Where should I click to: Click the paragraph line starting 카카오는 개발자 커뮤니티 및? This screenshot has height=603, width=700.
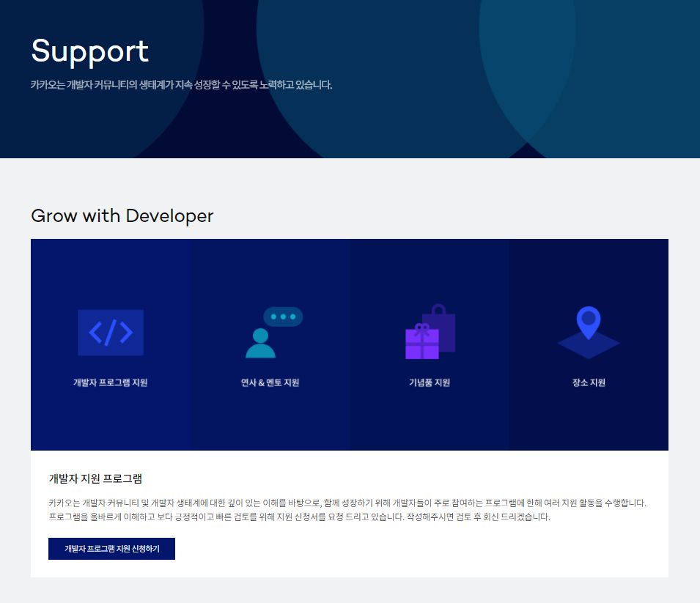click(x=347, y=503)
